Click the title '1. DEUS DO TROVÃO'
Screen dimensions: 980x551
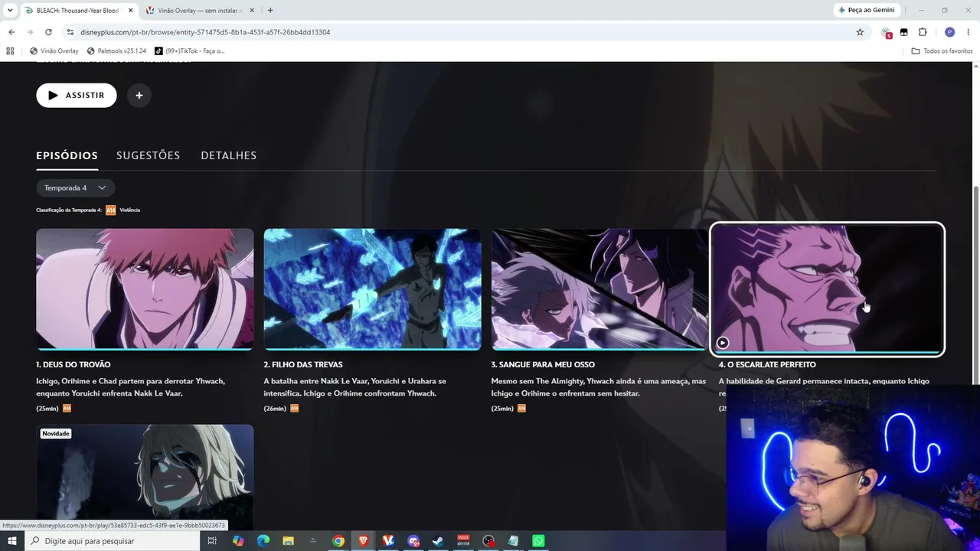point(73,364)
